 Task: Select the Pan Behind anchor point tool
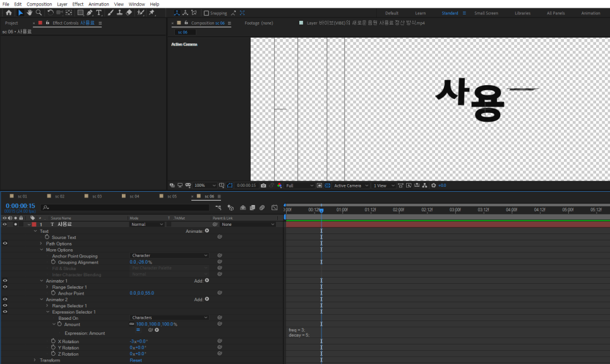pos(69,13)
